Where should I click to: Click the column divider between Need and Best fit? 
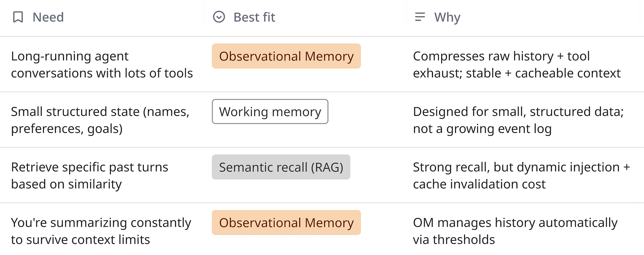point(204,17)
